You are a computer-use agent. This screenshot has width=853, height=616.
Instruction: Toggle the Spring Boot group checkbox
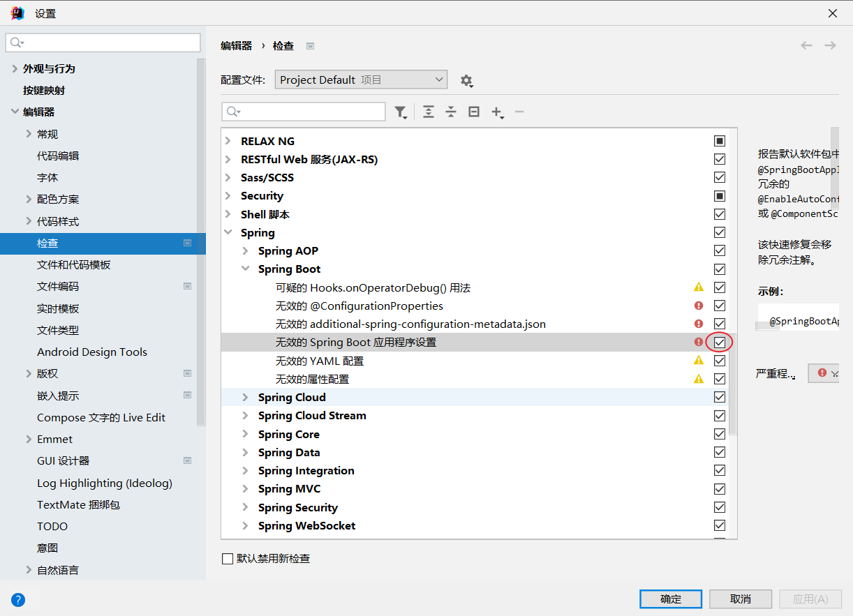pos(720,269)
